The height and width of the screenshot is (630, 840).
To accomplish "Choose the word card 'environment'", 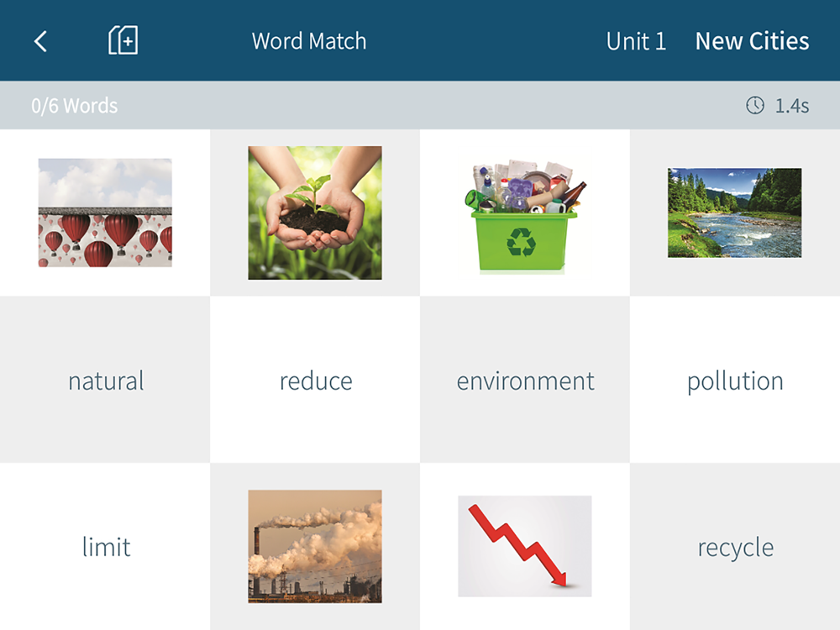I will point(525,380).
